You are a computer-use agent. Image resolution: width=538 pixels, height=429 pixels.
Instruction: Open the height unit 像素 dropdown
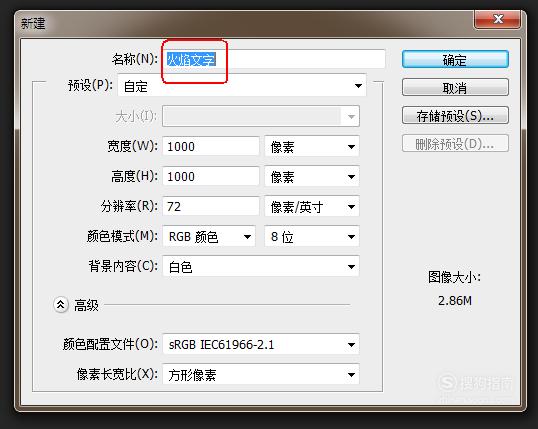click(312, 176)
